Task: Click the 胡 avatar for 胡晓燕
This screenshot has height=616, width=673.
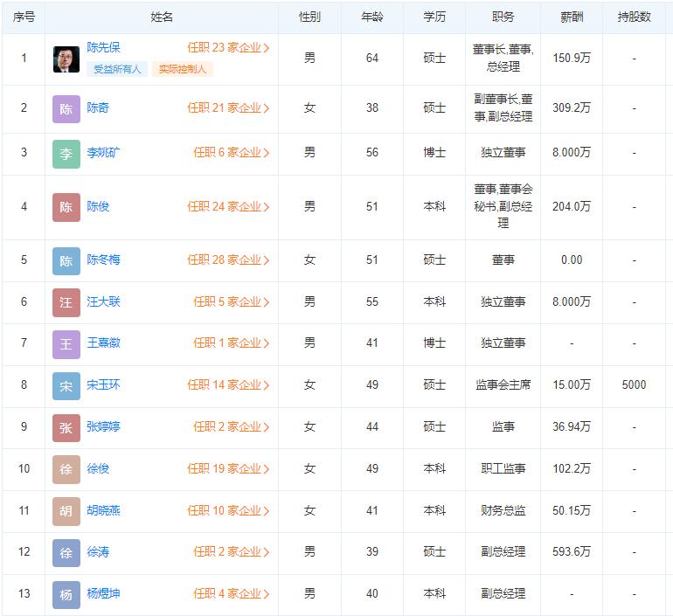Action: click(66, 511)
